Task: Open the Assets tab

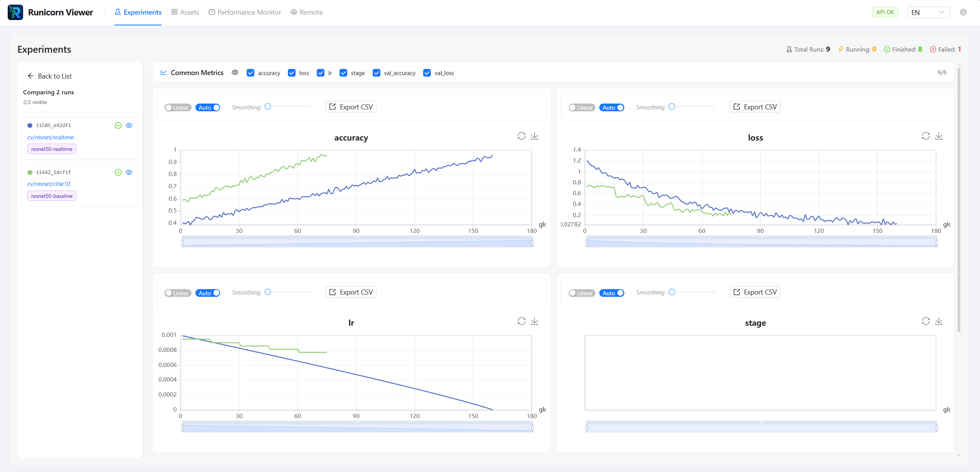Action: (x=185, y=12)
